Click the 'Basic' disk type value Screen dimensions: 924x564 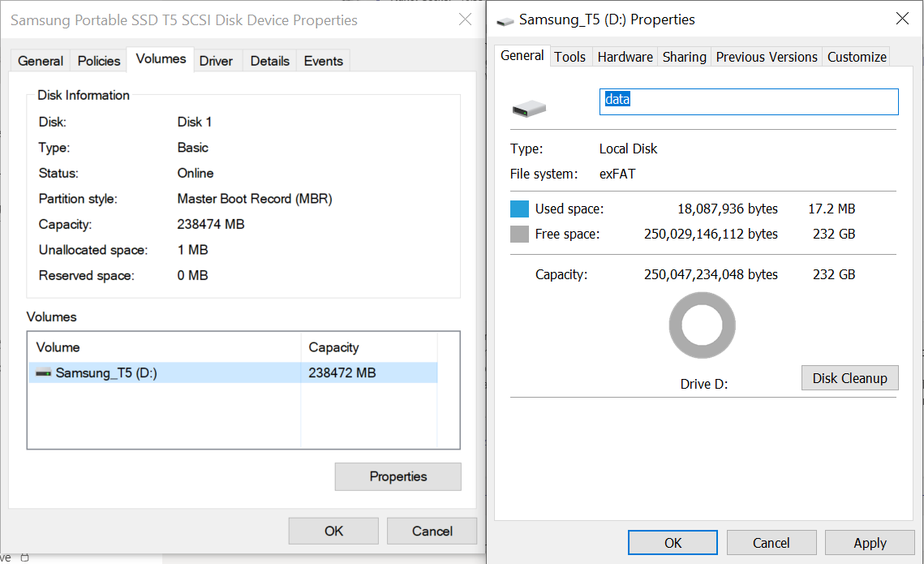coord(193,148)
